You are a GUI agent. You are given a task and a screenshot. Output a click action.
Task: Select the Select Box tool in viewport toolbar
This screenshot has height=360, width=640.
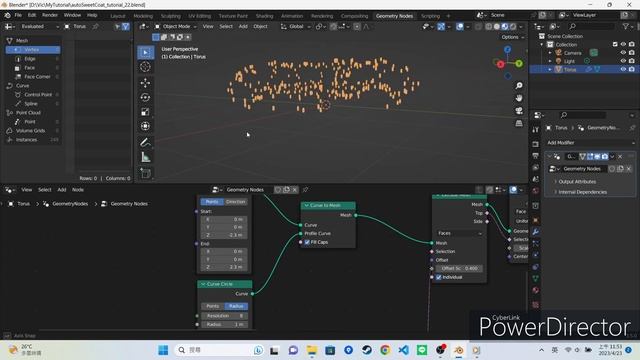click(145, 53)
